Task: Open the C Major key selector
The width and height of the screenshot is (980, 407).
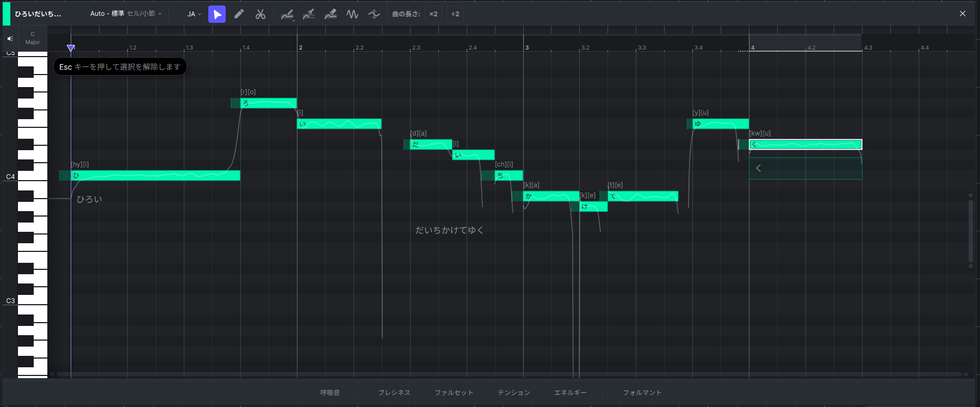Action: pos(33,38)
